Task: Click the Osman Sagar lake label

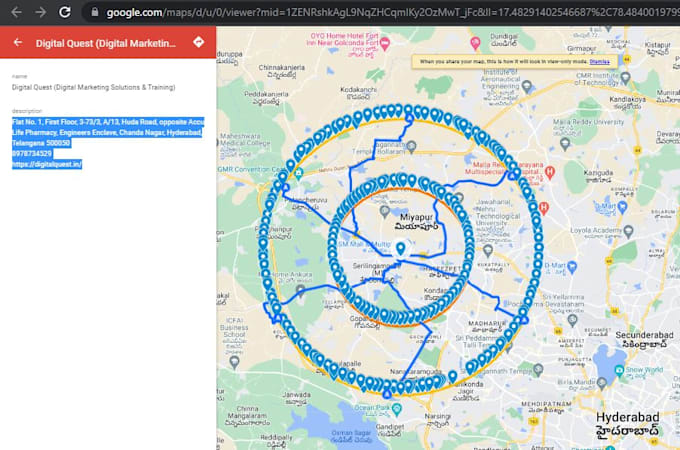Action: (x=349, y=436)
